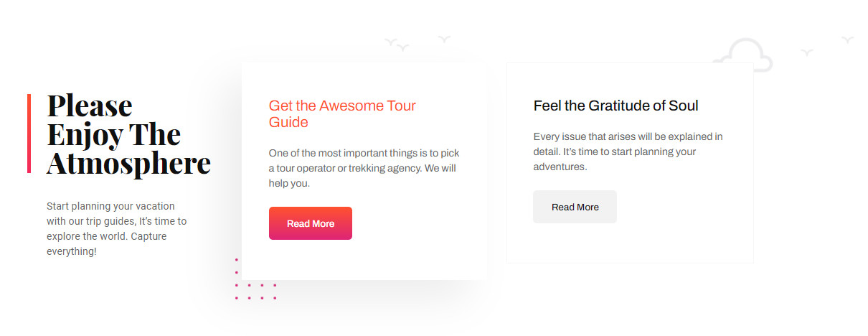This screenshot has height=336, width=868.
Task: Click the red gradient Read More button
Action: (310, 223)
